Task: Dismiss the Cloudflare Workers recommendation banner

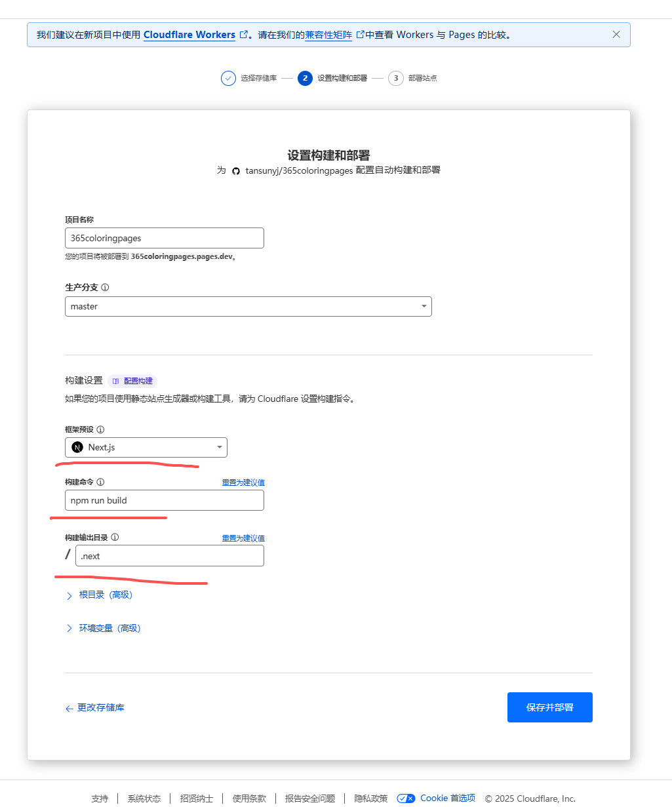Action: (616, 34)
